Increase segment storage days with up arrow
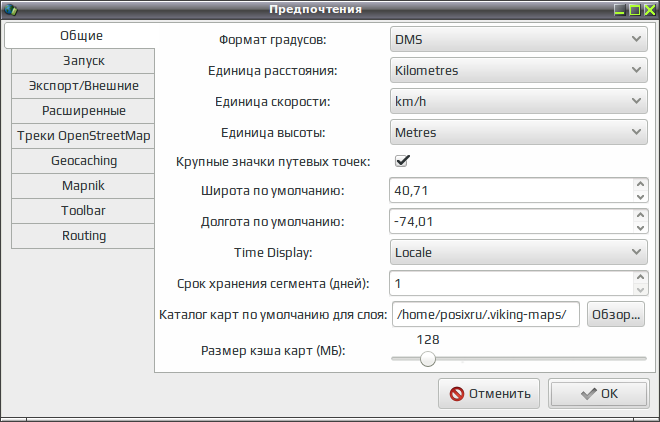Viewport: 660px width, 422px height. tap(641, 277)
